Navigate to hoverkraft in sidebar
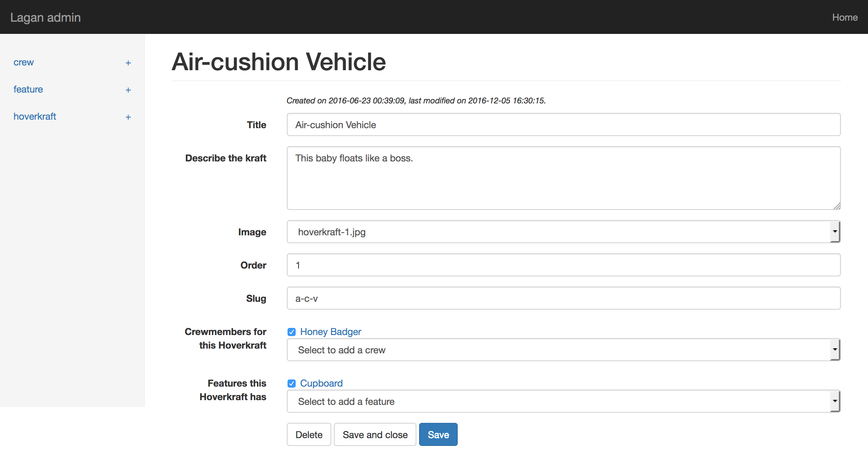 click(x=35, y=117)
